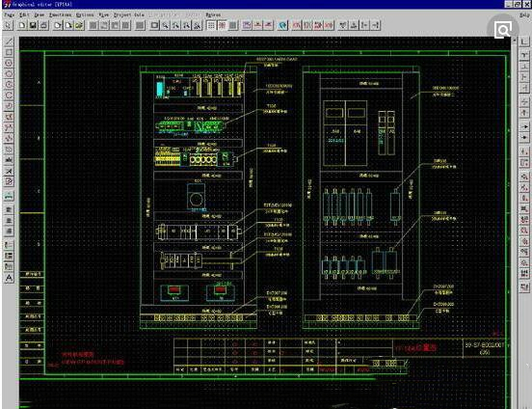Select the first circle drawing tool

coord(9,64)
